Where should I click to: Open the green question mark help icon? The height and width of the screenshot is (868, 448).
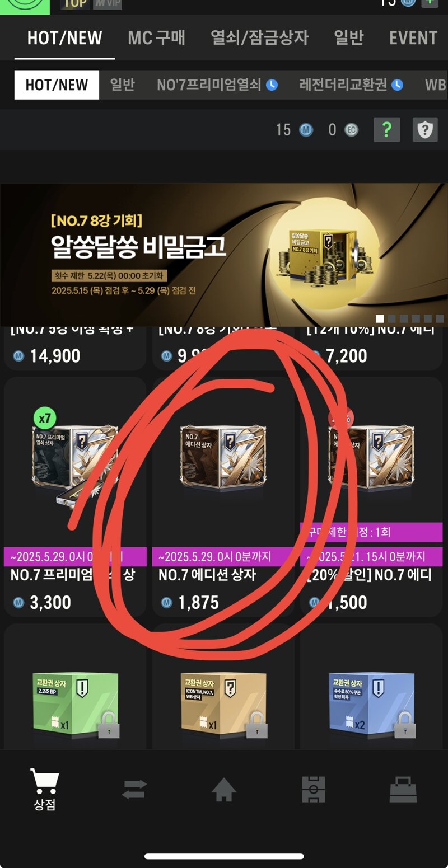click(386, 130)
